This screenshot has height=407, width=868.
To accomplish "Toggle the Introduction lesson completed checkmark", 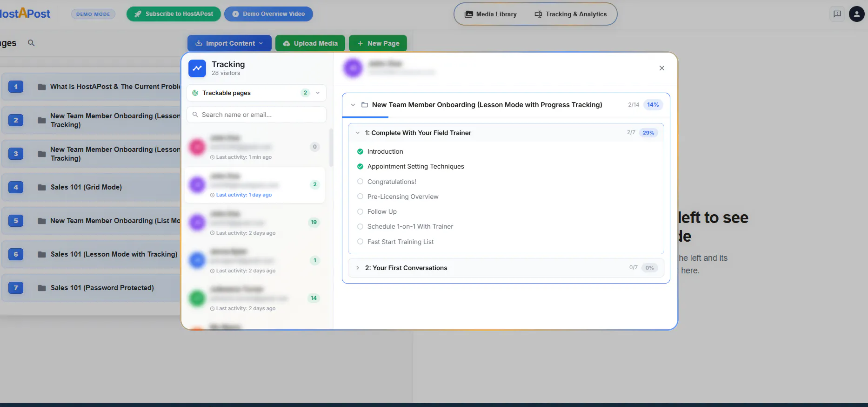I will tap(360, 151).
